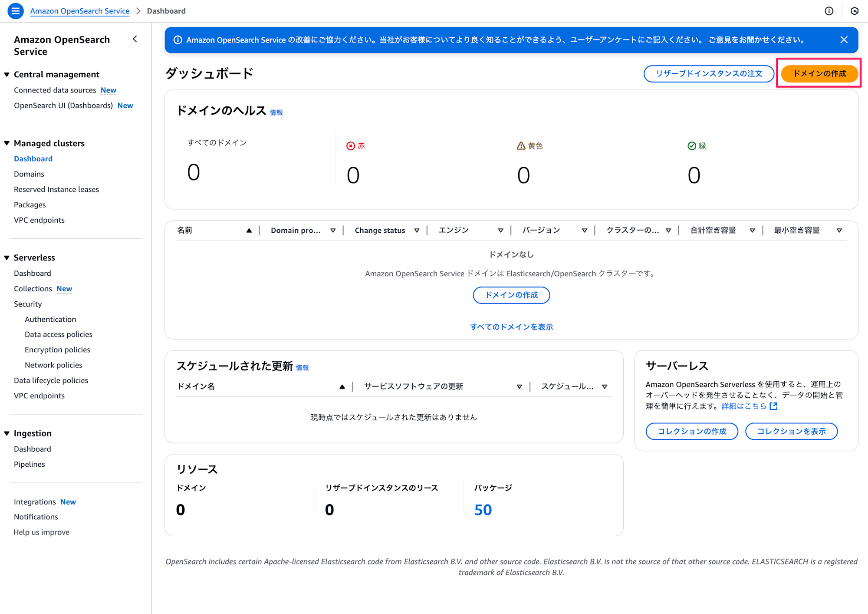Collapse the Serverless section

7,257
